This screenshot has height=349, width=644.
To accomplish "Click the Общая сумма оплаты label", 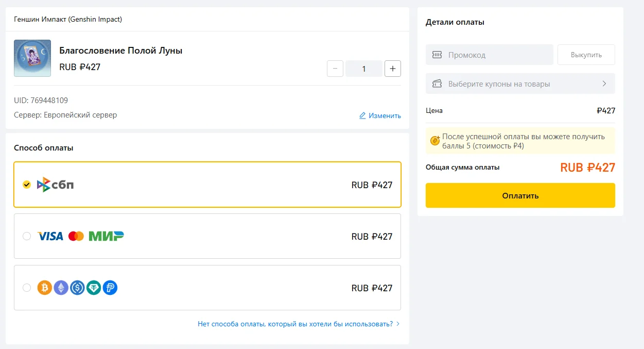I will (x=463, y=168).
